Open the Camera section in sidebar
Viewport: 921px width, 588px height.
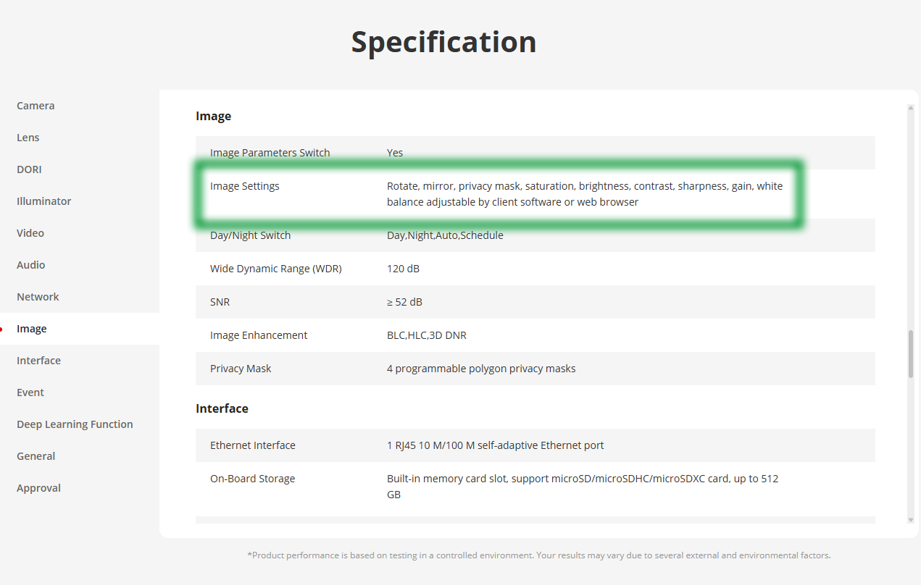tap(36, 106)
